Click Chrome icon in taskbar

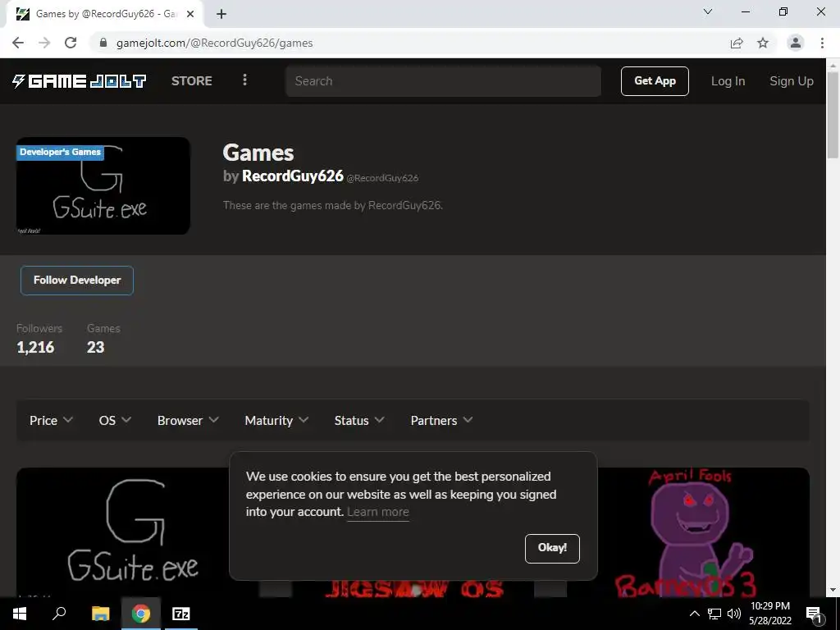141,614
